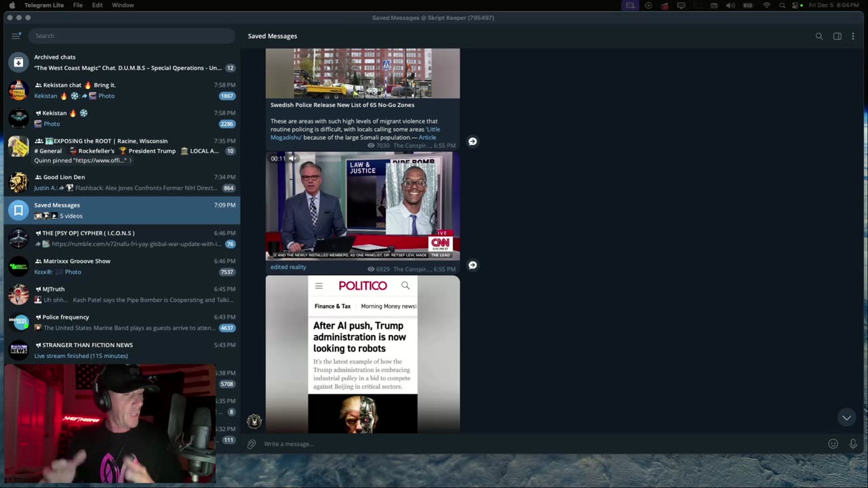Click the Matrixxx Grooove Show avatar
868x488 pixels.
pos(18,266)
